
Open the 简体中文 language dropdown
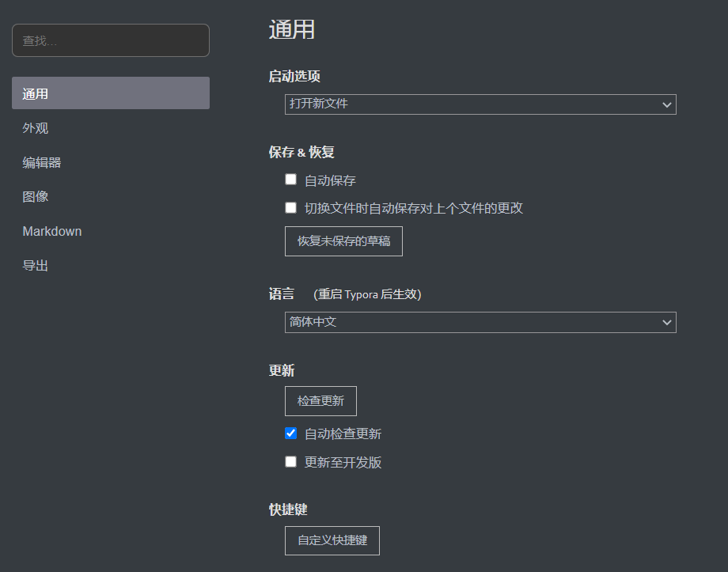pos(480,323)
